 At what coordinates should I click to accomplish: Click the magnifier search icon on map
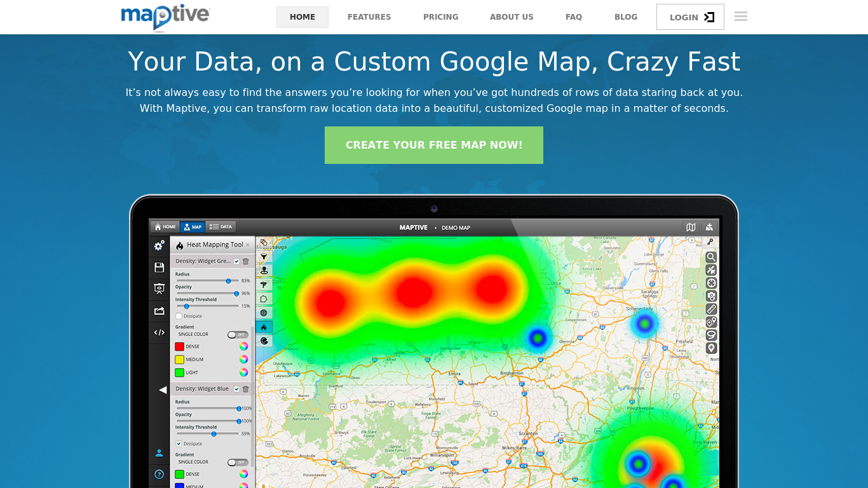(x=711, y=257)
